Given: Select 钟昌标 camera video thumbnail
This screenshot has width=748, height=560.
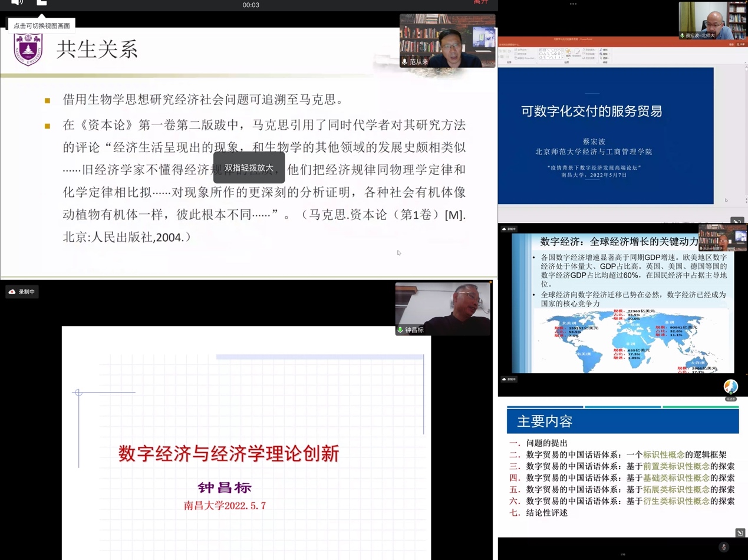Looking at the screenshot, I should coord(443,309).
